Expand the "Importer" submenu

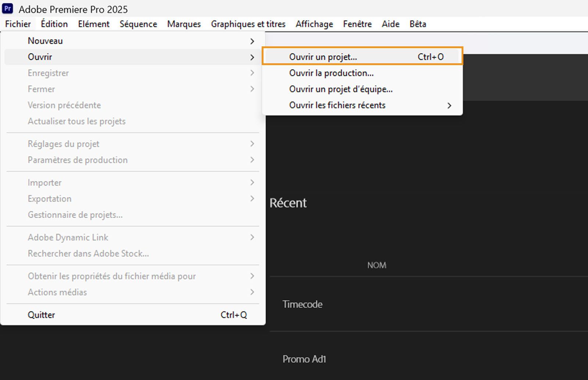[44, 182]
